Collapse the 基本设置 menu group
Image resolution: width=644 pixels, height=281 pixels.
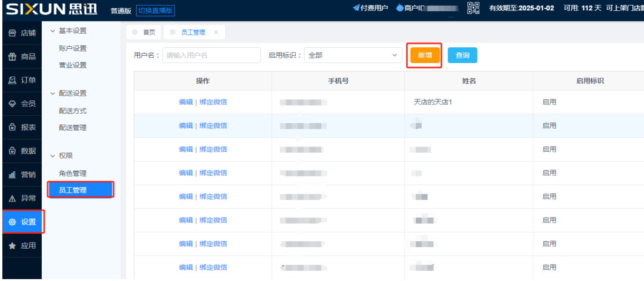tap(52, 31)
